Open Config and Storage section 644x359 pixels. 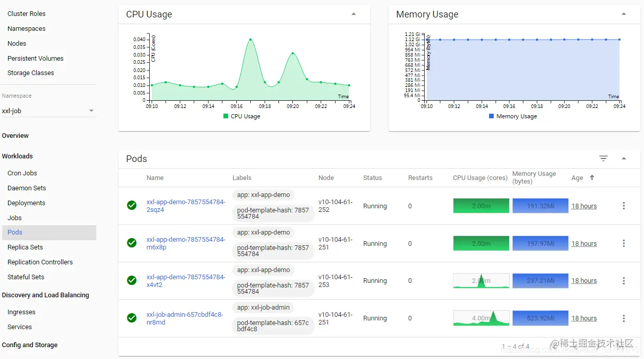tap(30, 345)
